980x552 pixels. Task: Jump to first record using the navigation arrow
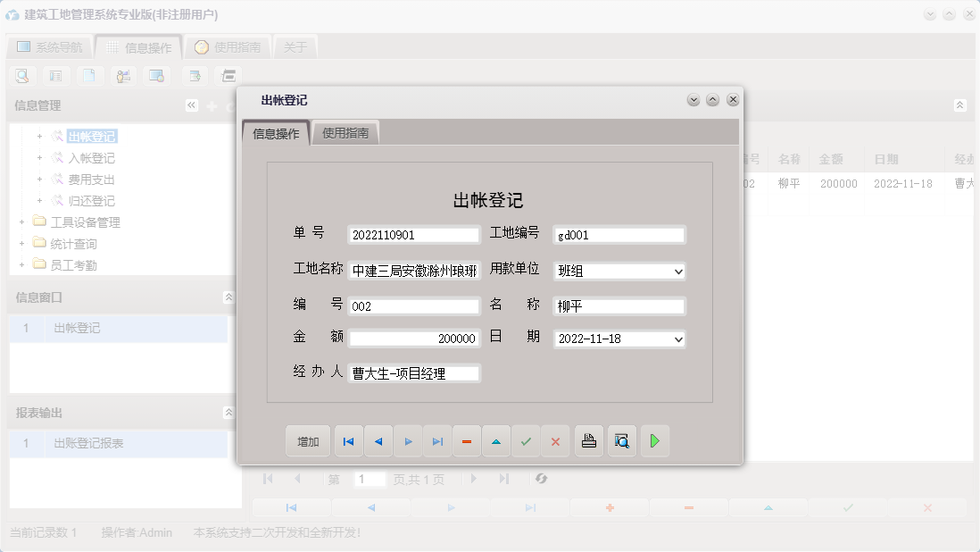[348, 440]
